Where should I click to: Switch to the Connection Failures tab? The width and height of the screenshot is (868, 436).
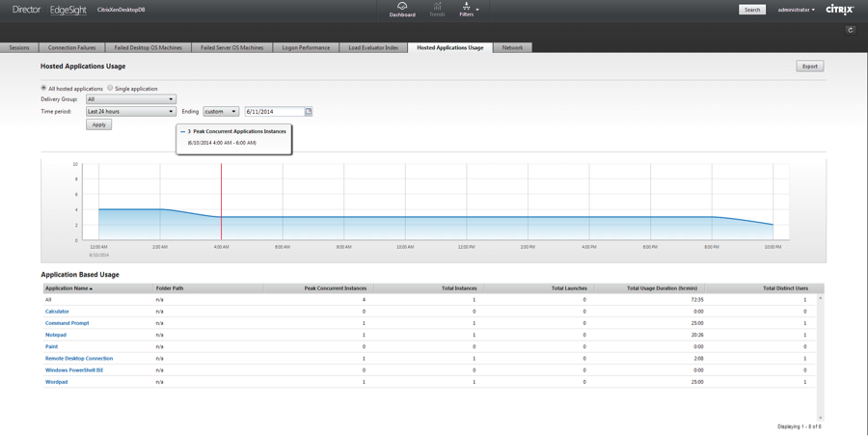(x=72, y=47)
